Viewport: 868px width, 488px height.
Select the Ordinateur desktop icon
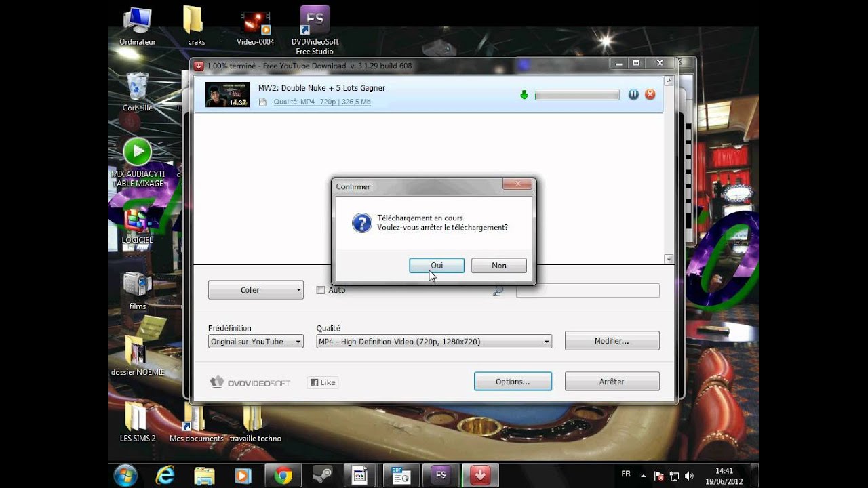[138, 26]
